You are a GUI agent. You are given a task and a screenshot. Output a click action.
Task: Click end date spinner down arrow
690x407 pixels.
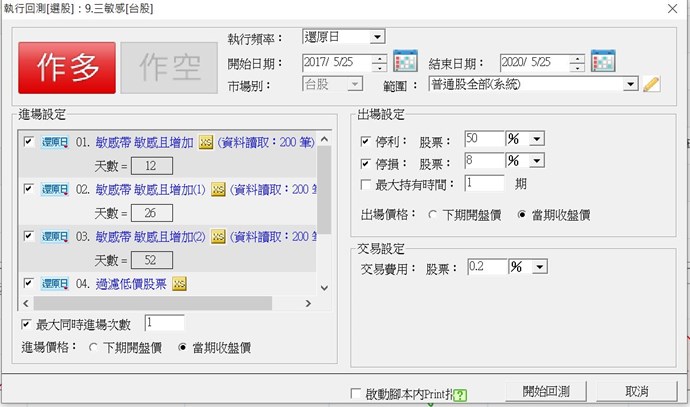tap(577, 67)
